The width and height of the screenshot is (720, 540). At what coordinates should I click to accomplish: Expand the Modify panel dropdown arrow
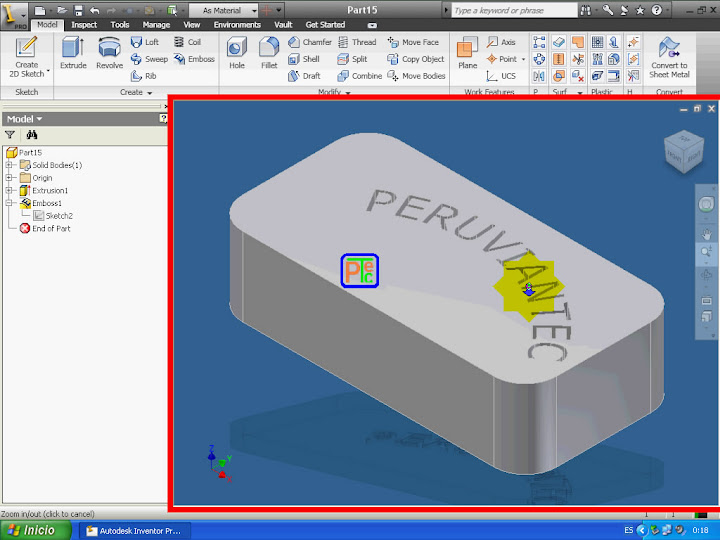[x=348, y=92]
